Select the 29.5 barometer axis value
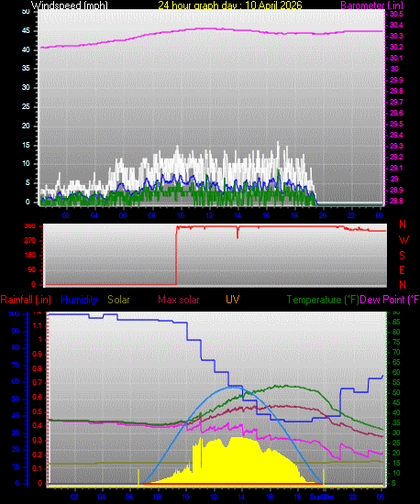The height and width of the screenshot is (504, 420). click(x=397, y=124)
